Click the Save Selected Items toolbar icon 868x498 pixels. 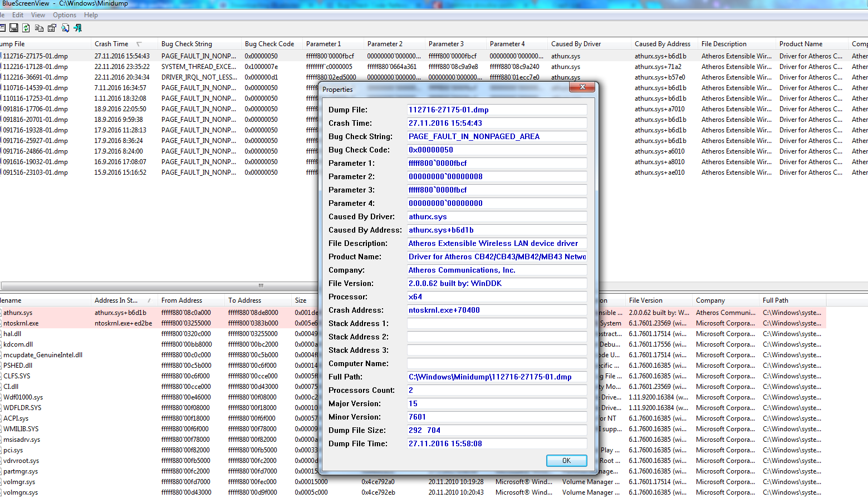point(14,28)
